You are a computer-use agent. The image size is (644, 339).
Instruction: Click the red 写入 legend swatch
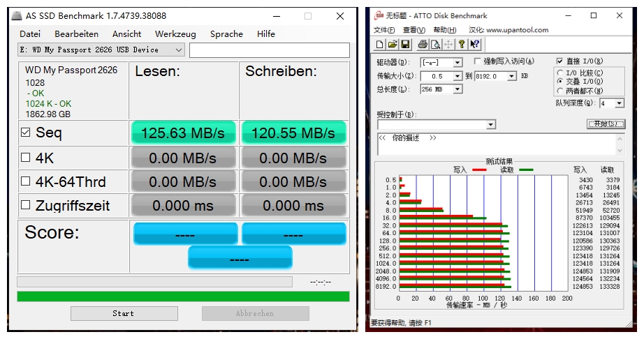point(479,169)
